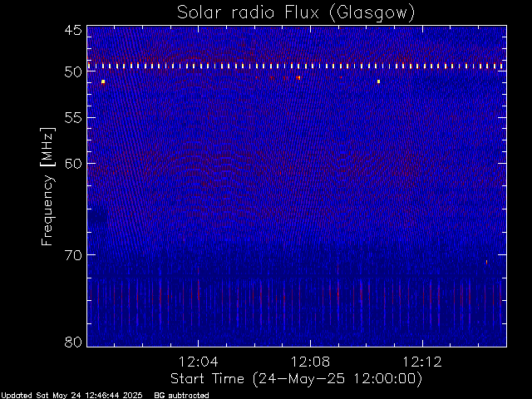Select the 60 frequency axis label
Image resolution: width=532 pixels, height=399 pixels.
click(x=73, y=163)
